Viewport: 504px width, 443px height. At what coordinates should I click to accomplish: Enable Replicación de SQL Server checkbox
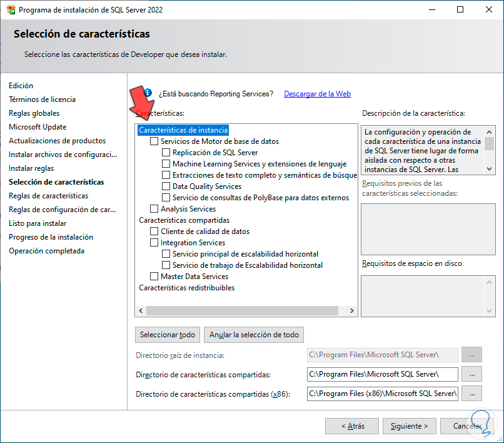[166, 153]
